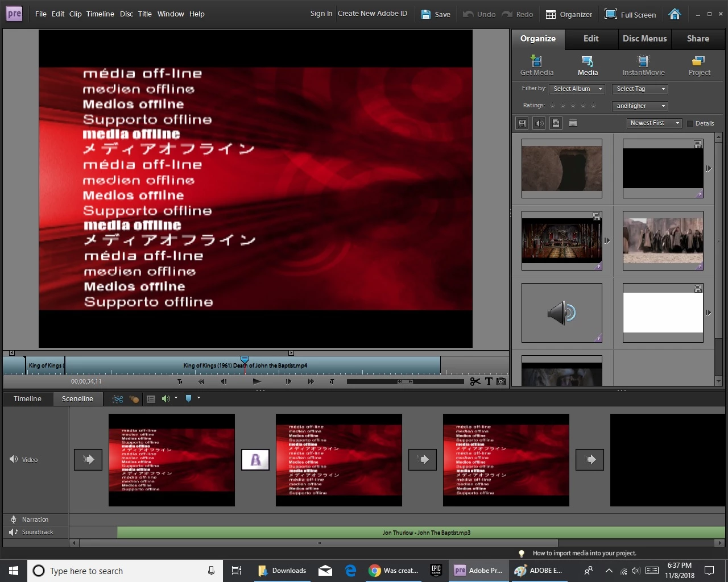Screen dimensions: 728x582
Task: Open the 'and higher' ratings dropdown
Action: point(639,106)
